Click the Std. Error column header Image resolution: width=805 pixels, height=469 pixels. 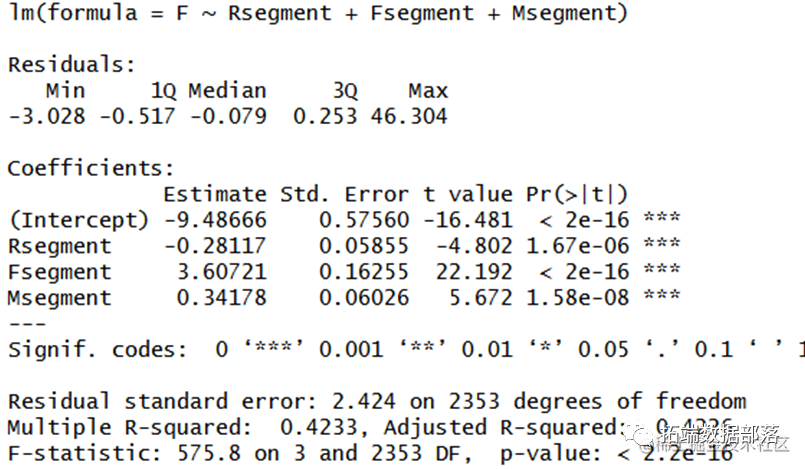pos(344,194)
